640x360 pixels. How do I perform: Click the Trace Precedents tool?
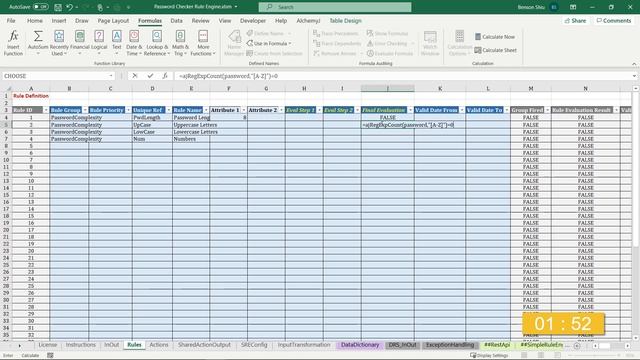point(336,33)
